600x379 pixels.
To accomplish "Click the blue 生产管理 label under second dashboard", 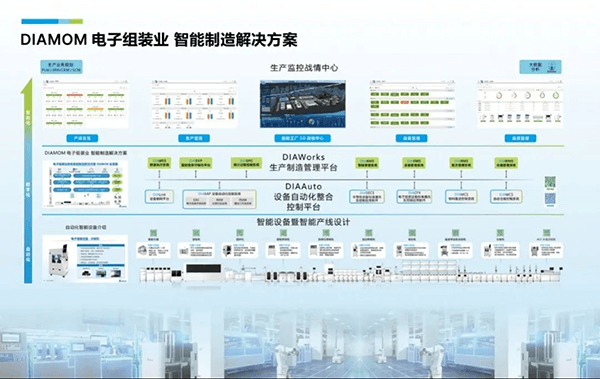I will coord(194,138).
